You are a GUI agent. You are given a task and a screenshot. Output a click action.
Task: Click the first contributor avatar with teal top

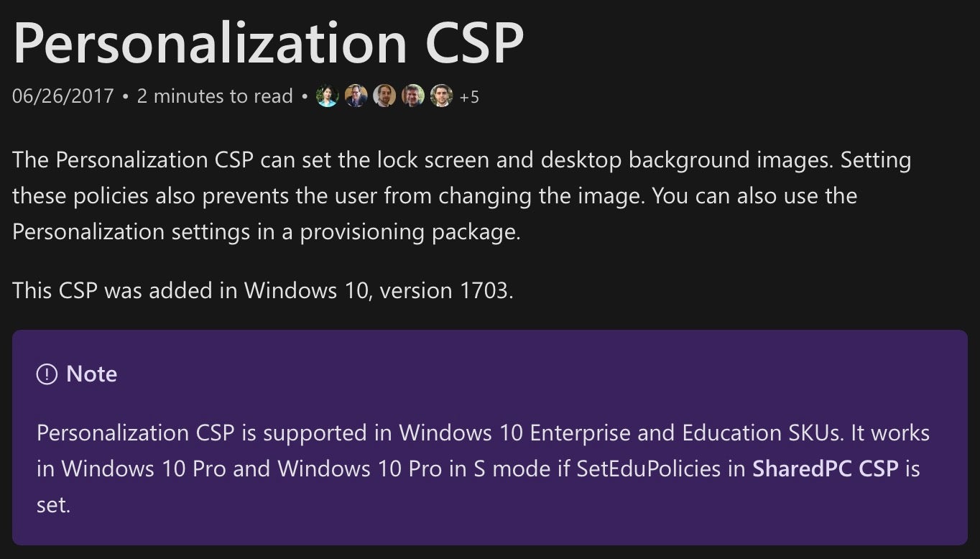click(x=328, y=96)
